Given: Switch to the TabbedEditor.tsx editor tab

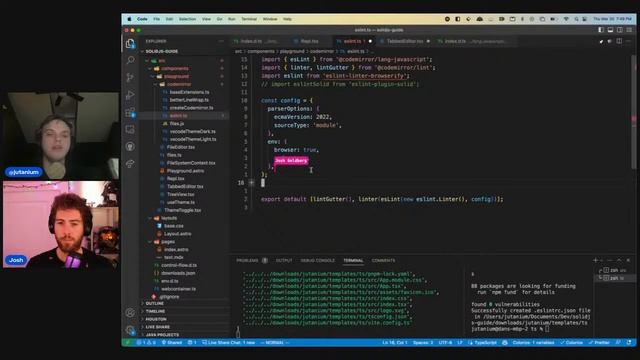Looking at the screenshot, I should 404,41.
